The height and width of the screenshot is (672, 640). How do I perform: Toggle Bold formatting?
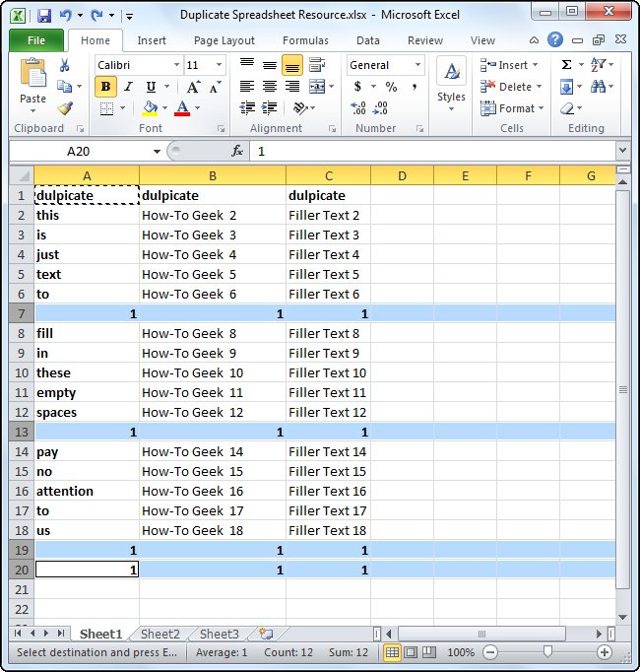coord(105,87)
